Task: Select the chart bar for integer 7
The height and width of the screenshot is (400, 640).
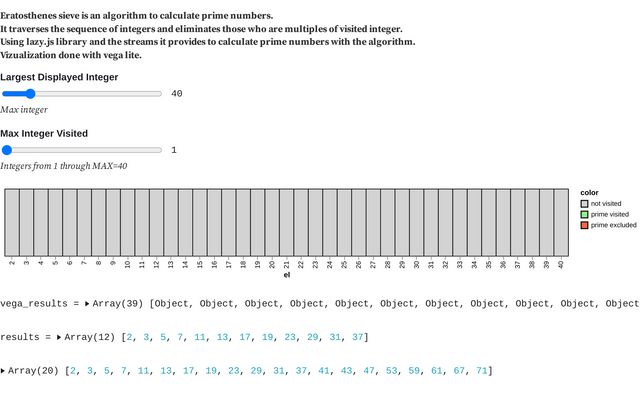Action: (x=84, y=222)
